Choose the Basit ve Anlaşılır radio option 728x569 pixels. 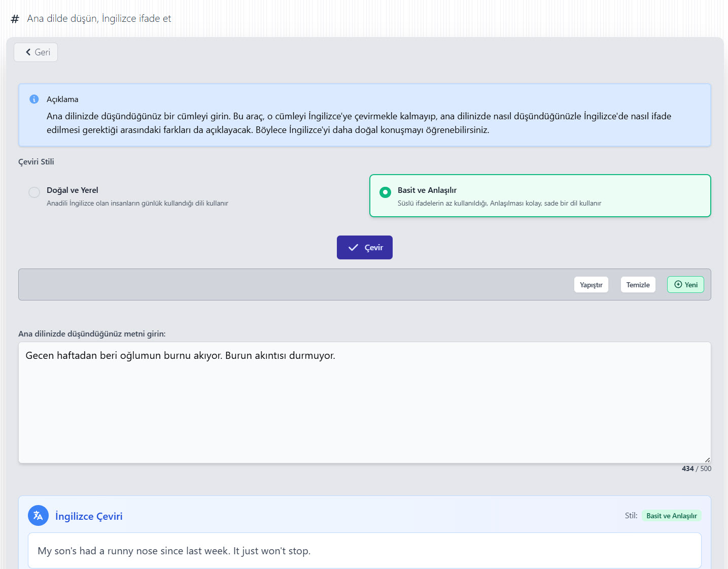pyautogui.click(x=385, y=192)
